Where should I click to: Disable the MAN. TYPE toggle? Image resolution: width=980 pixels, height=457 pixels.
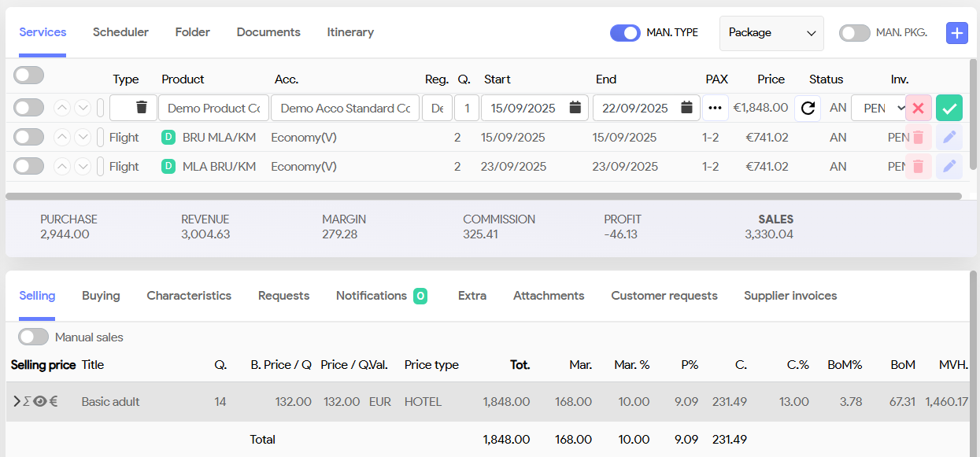tap(625, 33)
